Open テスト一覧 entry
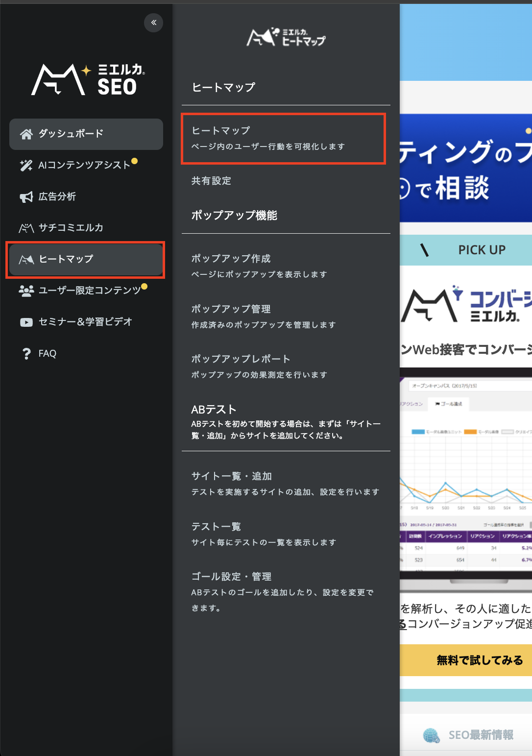Screen dimensions: 532x756 pos(263,534)
